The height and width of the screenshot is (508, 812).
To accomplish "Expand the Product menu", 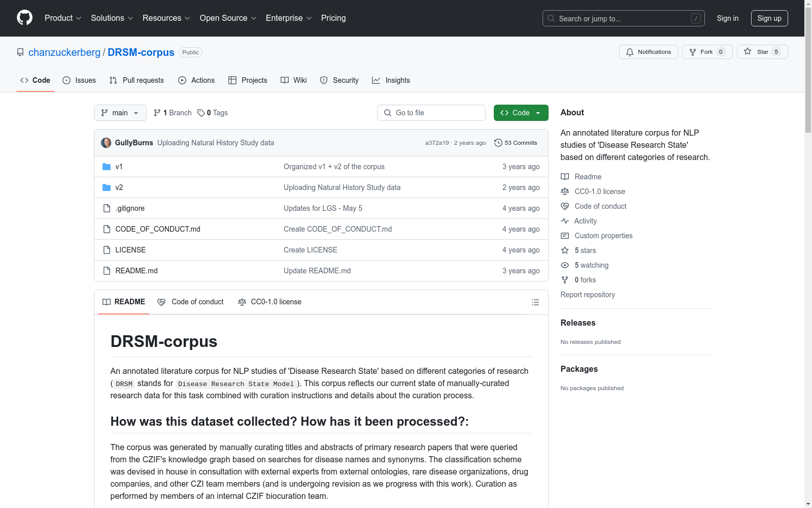I will 63,18.
